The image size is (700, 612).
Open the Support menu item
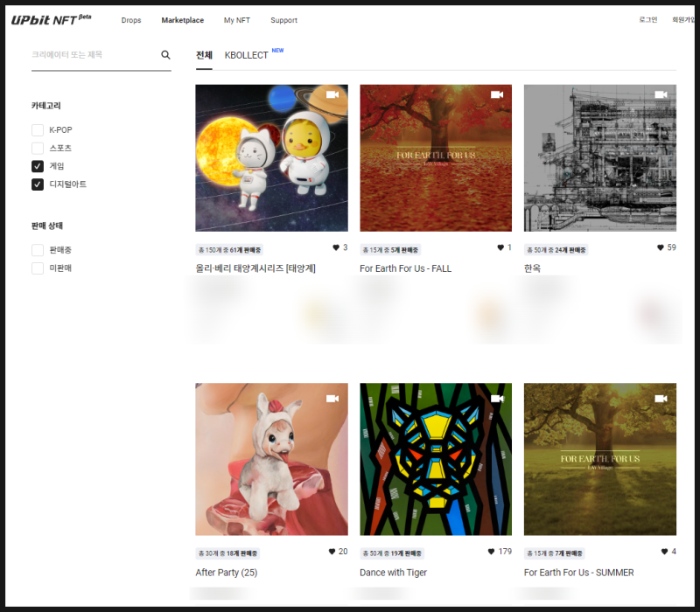(283, 20)
